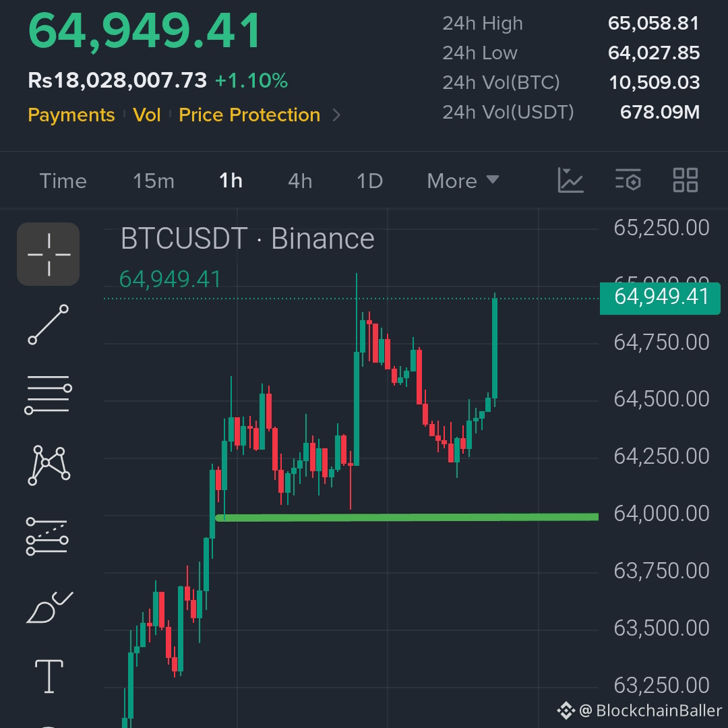The image size is (728, 728).
Task: Open the Price Protection tag
Action: 249,115
